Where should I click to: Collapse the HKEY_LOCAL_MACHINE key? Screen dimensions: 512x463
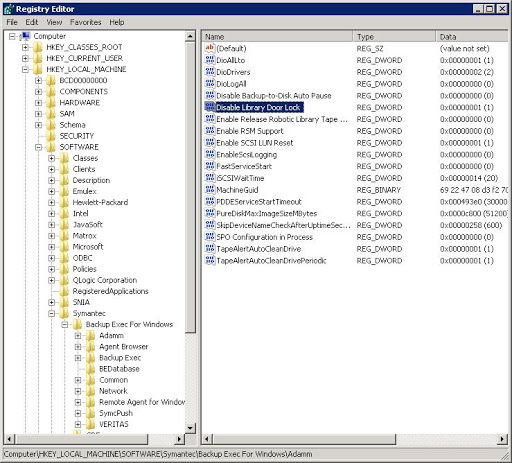click(x=25, y=69)
